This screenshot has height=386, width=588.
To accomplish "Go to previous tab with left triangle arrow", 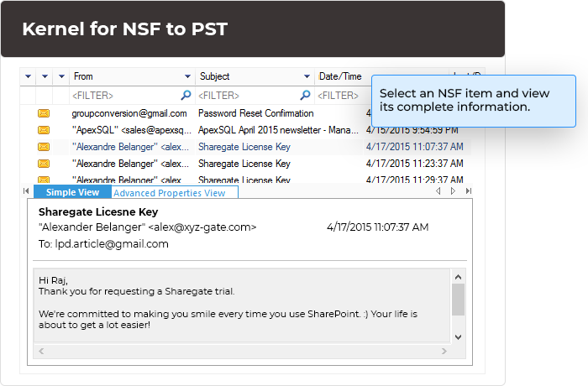I will point(438,191).
